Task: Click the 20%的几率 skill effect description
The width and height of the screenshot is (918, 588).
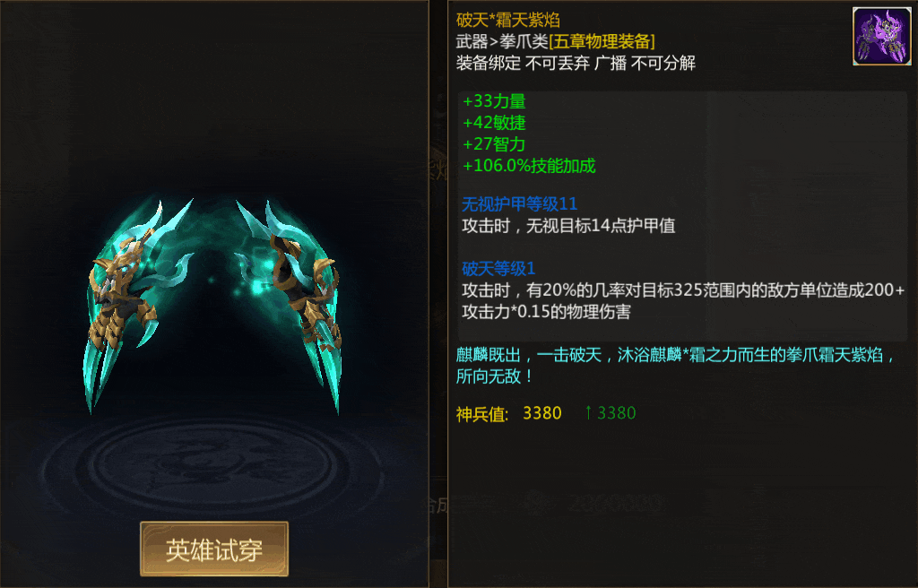Action: 682,301
